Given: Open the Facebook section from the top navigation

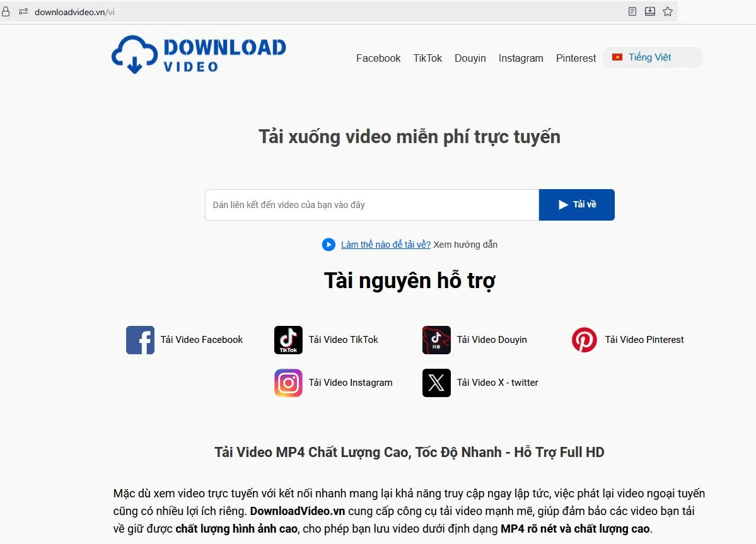Looking at the screenshot, I should click(378, 58).
